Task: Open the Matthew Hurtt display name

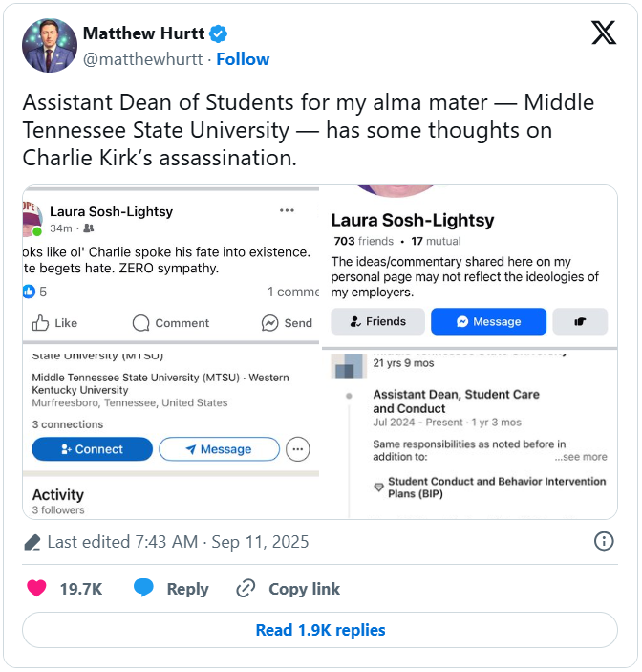Action: point(143,33)
